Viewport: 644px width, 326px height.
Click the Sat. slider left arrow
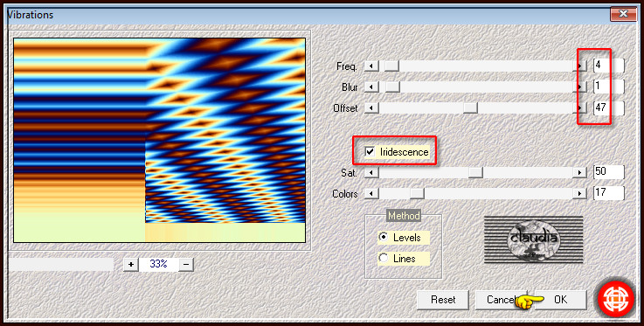coord(371,173)
